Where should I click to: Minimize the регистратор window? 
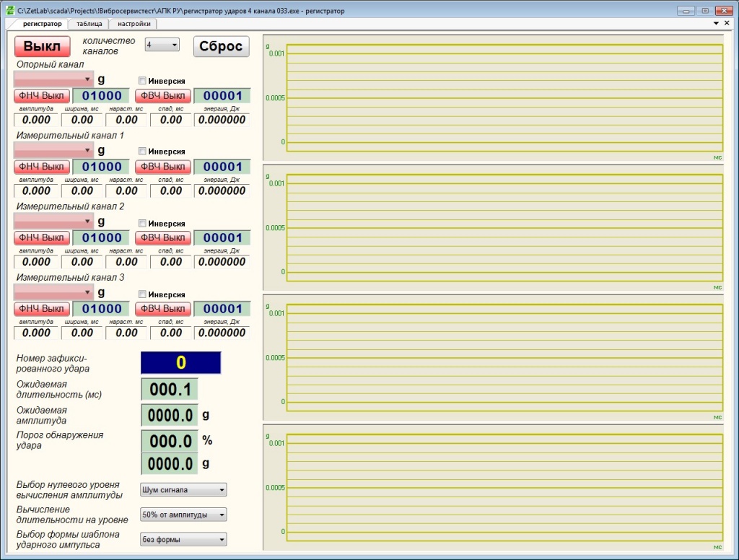(686, 10)
